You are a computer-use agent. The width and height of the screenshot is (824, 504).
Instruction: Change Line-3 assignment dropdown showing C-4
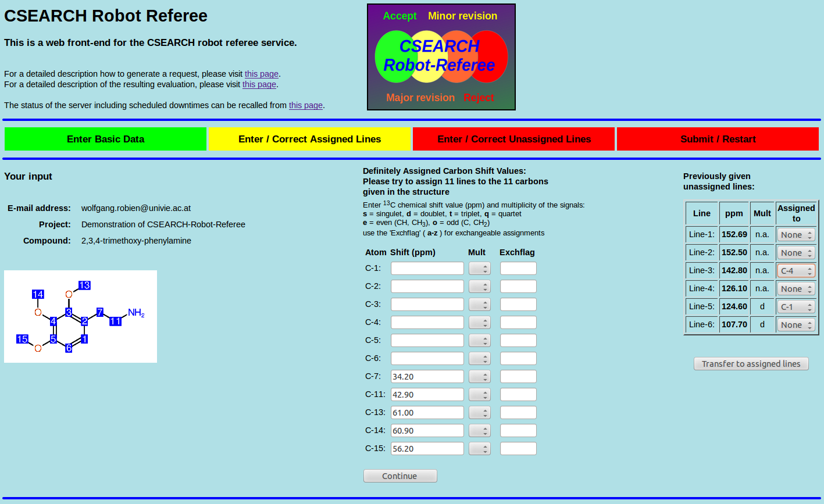[x=796, y=271]
